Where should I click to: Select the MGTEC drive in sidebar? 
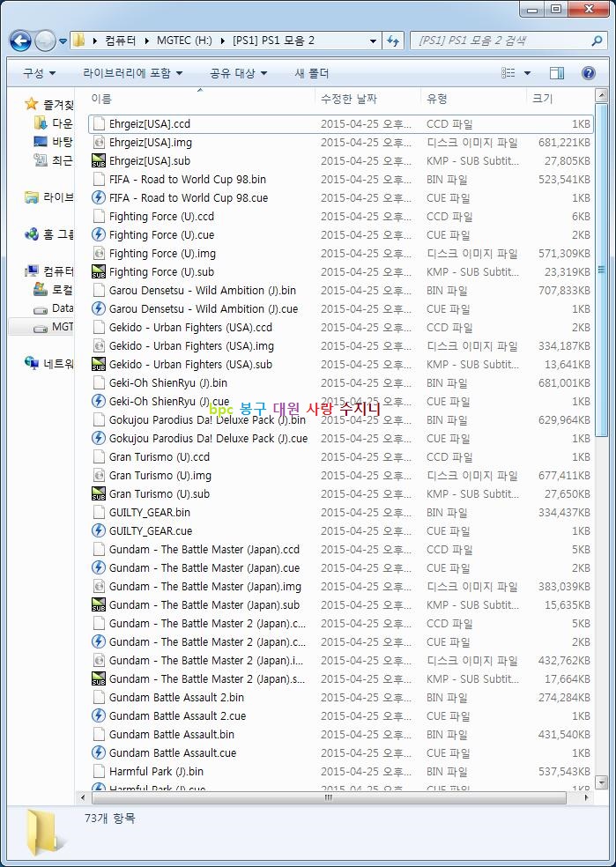click(53, 327)
